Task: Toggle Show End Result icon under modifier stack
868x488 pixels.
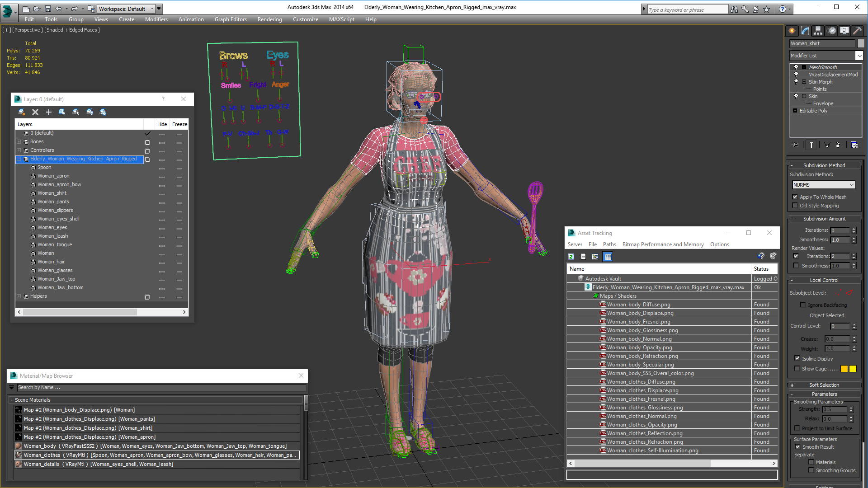Action: (x=811, y=145)
